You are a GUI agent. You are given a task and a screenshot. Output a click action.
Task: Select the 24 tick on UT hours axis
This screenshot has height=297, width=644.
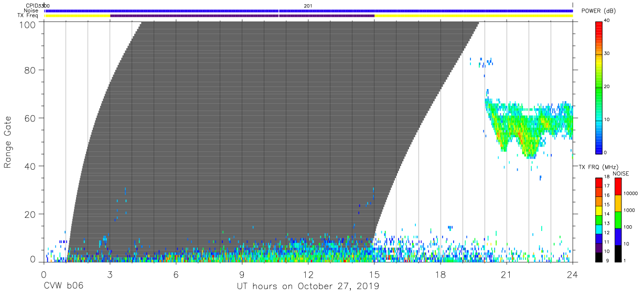point(573,274)
